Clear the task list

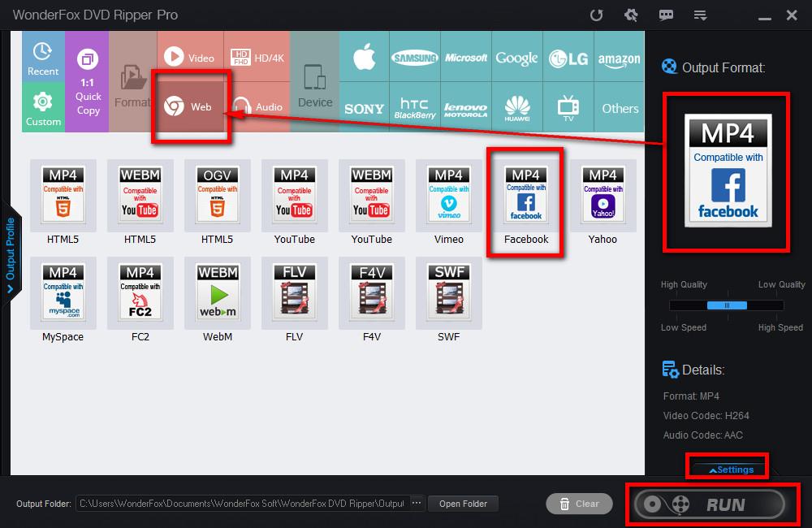tap(579, 504)
